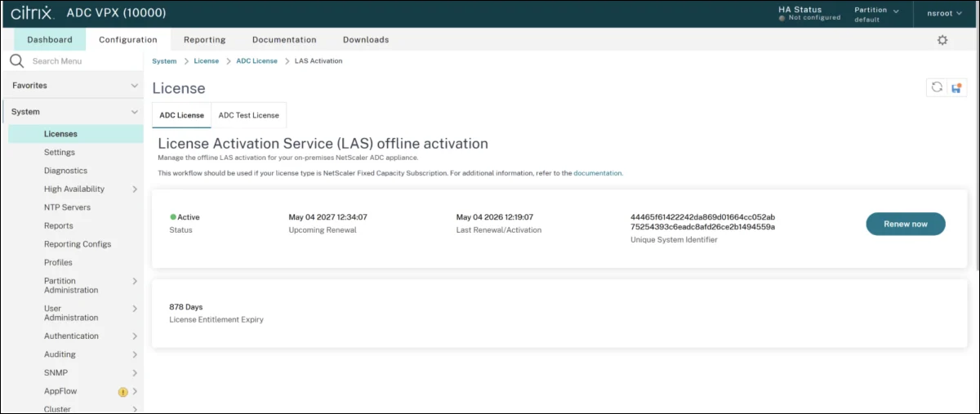The width and height of the screenshot is (980, 414).
Task: Click the Renew now button
Action: (x=906, y=224)
